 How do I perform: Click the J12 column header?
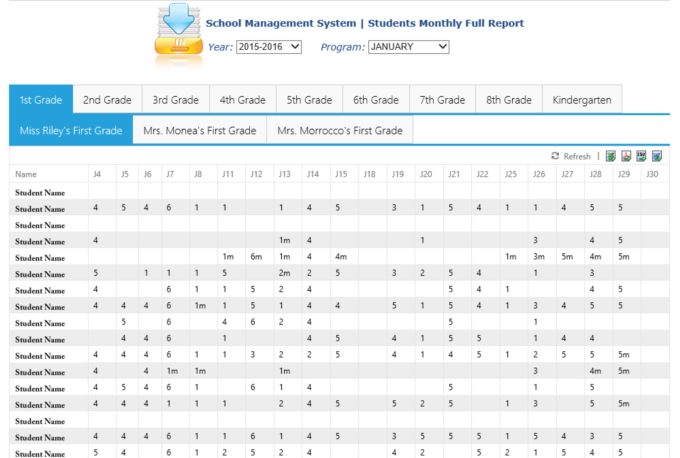[256, 174]
